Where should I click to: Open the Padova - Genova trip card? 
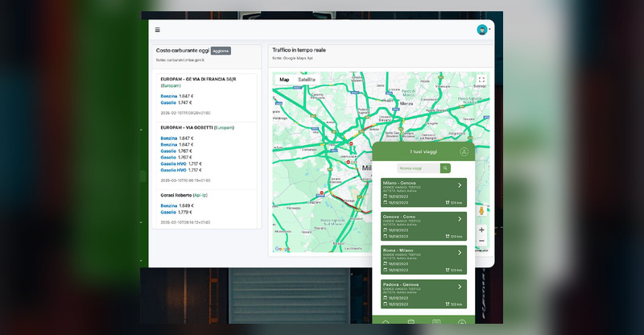tap(423, 294)
